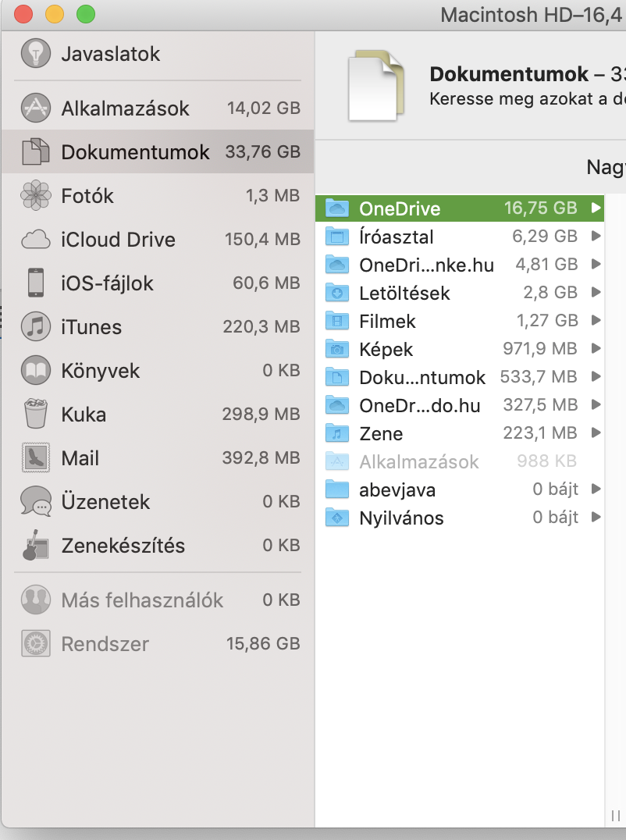This screenshot has height=840, width=626.
Task: Expand the Letöltések folder arrow
Action: 596,293
